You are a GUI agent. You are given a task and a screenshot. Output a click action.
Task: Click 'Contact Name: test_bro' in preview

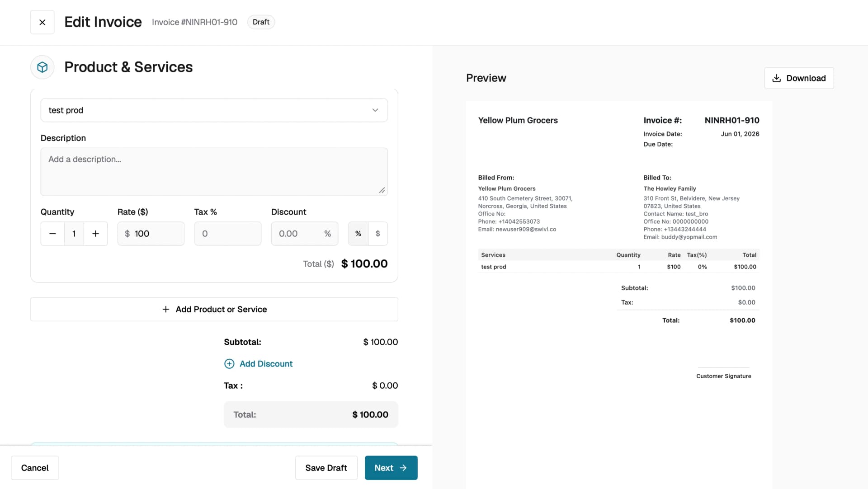pos(675,214)
